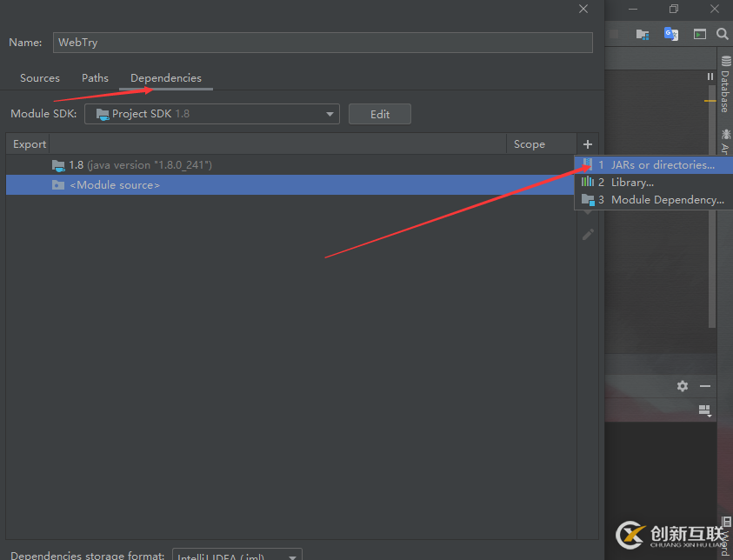The image size is (733, 560).
Task: Close the module settings dialog
Action: pos(583,9)
